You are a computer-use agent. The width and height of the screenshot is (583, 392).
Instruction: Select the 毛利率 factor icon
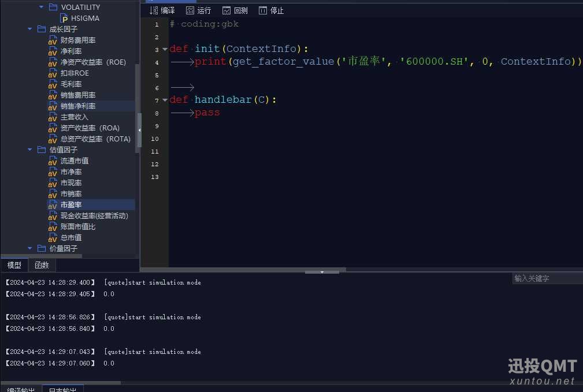coord(53,84)
